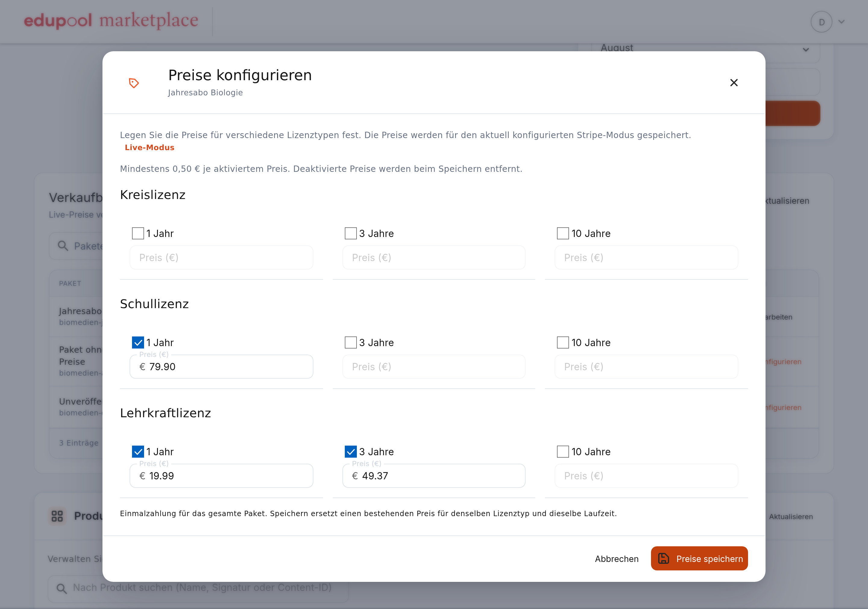
Task: Enable Kreislizenz 10 Jahre checkbox
Action: pos(562,233)
